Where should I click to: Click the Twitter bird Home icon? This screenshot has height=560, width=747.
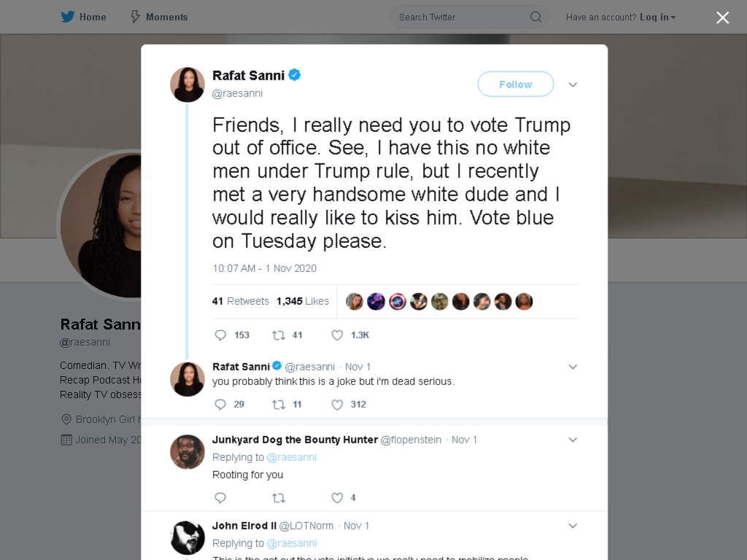[x=68, y=17]
